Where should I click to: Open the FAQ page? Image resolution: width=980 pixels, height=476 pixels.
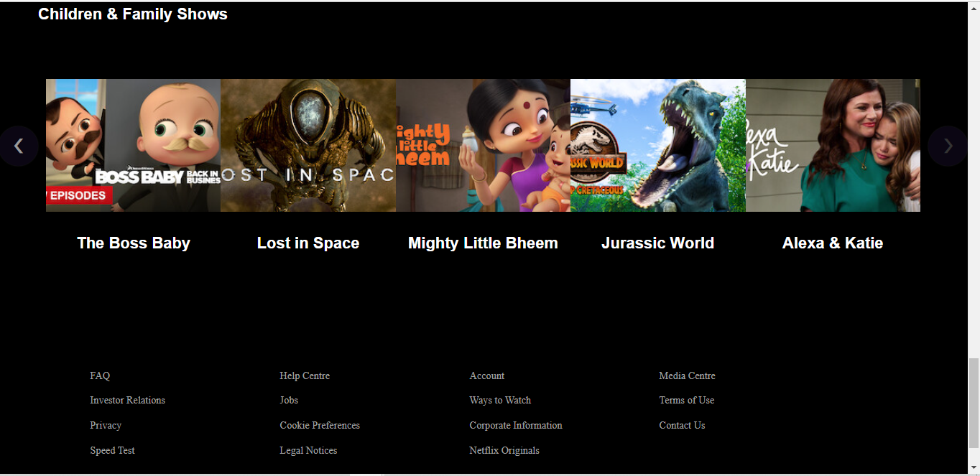[x=100, y=375]
